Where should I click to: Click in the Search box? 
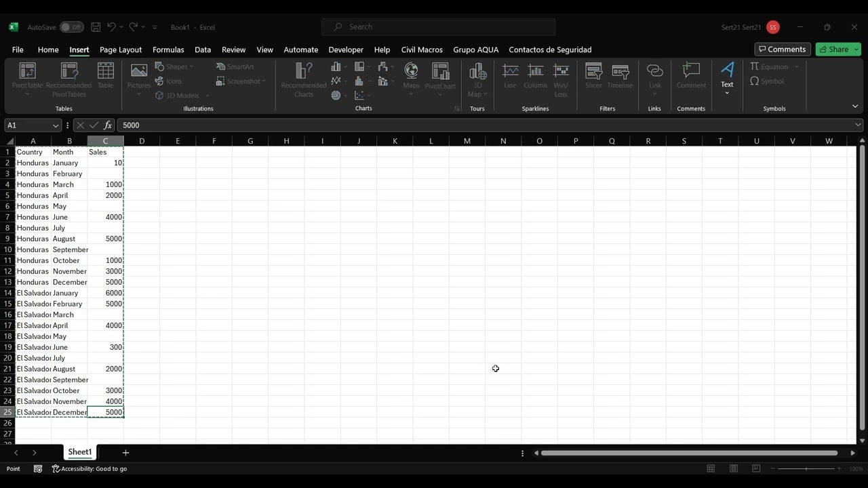[439, 27]
